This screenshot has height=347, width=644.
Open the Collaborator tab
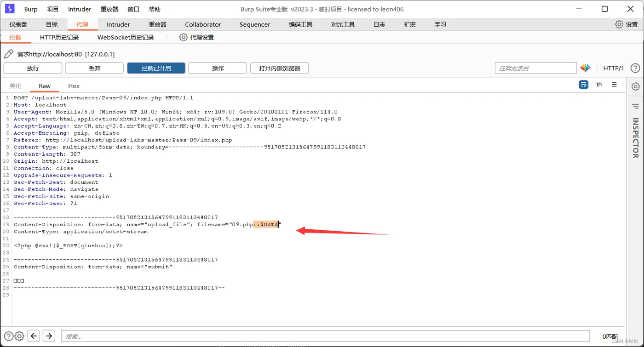click(203, 24)
